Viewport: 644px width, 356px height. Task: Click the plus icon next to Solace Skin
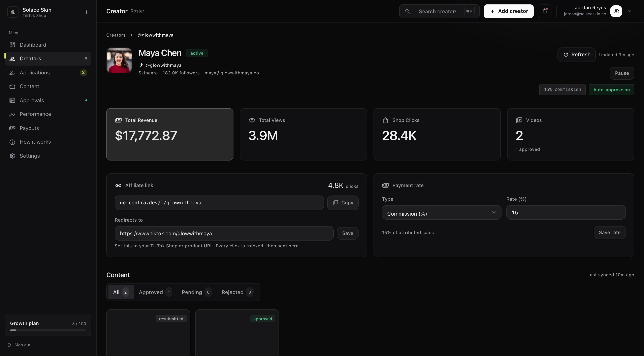tap(86, 12)
